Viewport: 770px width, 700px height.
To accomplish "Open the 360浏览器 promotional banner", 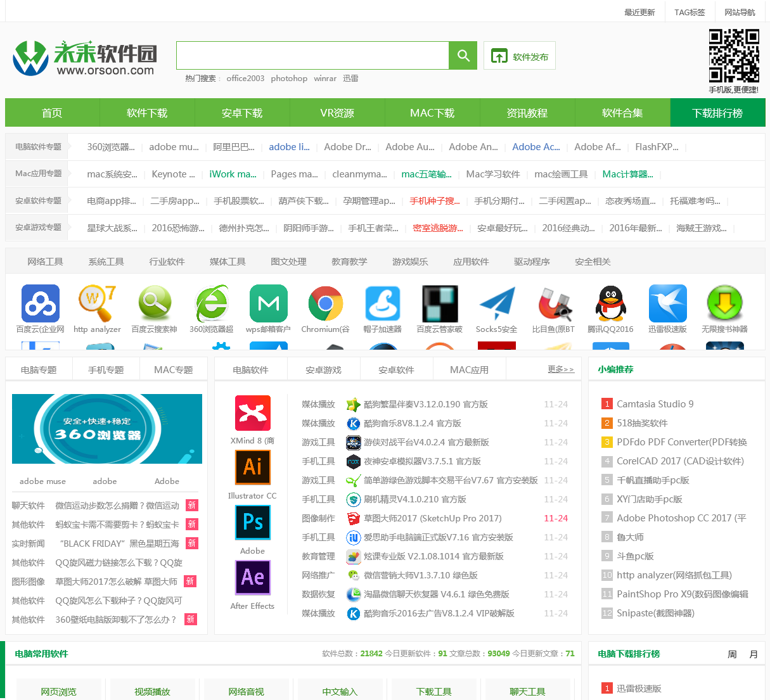I will 107,429.
